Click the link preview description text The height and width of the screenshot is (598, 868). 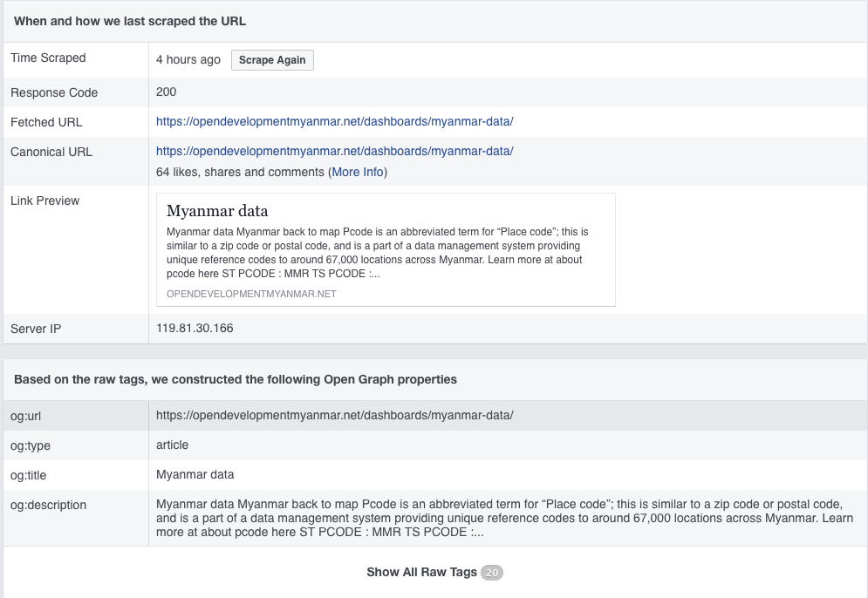point(377,253)
